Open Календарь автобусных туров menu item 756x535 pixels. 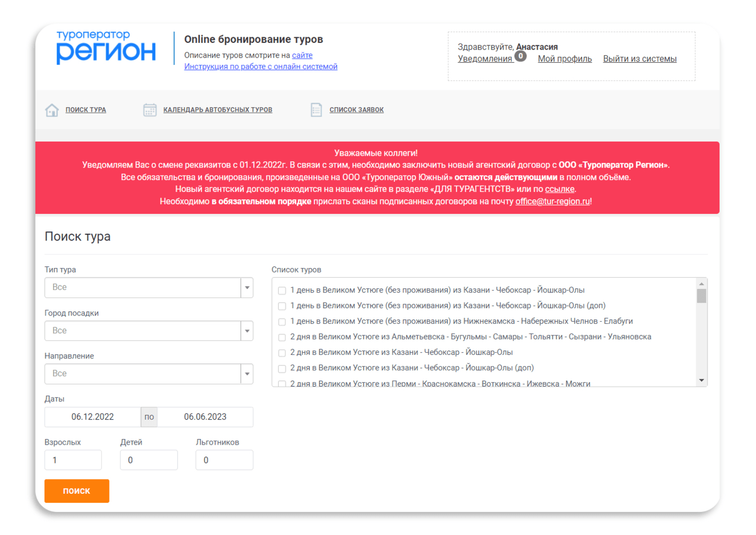pyautogui.click(x=218, y=110)
